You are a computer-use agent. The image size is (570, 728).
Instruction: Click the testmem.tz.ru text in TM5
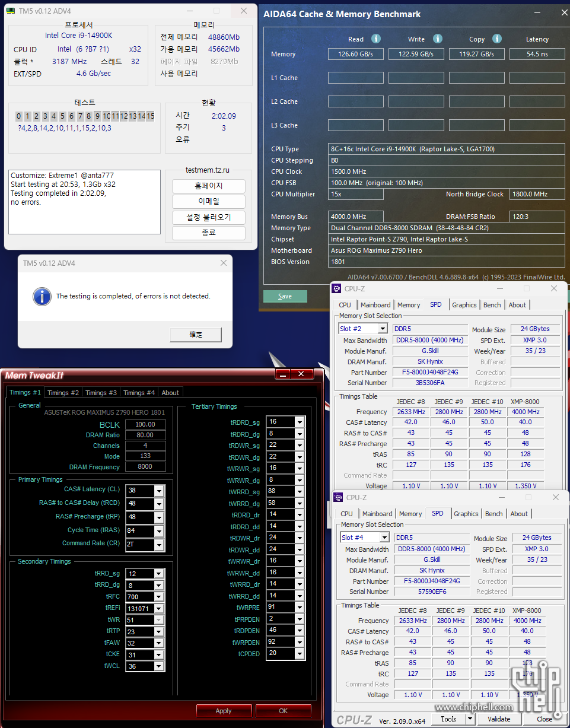tap(208, 170)
